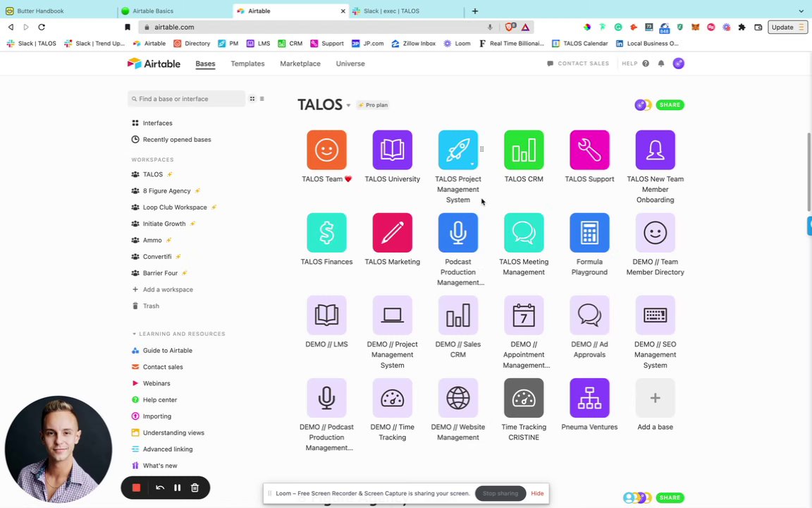Switch to list view of bases
Image resolution: width=812 pixels, height=508 pixels.
tap(262, 99)
